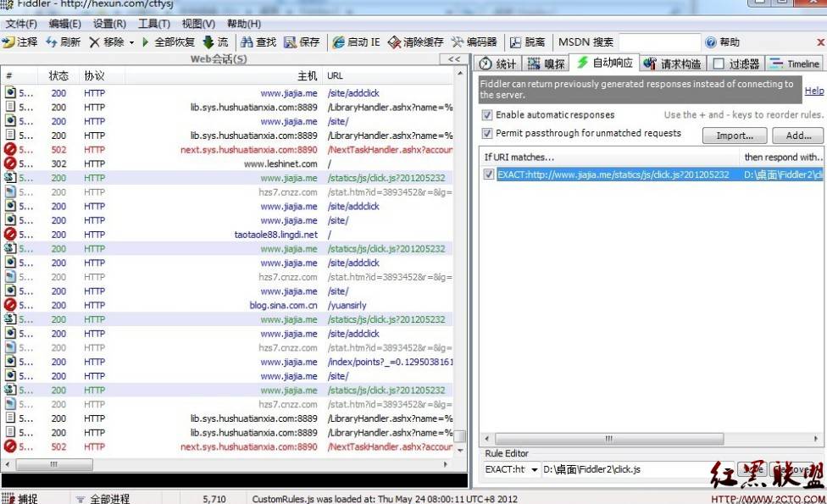
Task: Open the 设置(R) menu
Action: click(109, 24)
